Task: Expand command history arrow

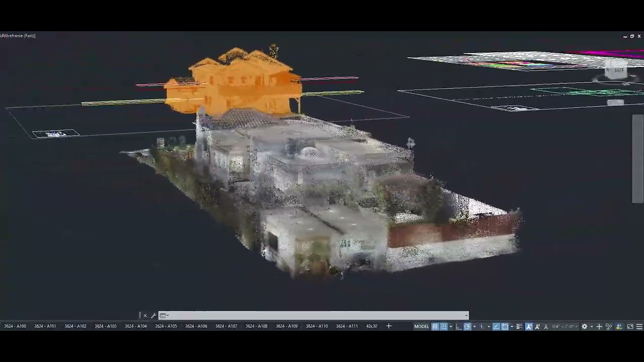Action: click(466, 316)
